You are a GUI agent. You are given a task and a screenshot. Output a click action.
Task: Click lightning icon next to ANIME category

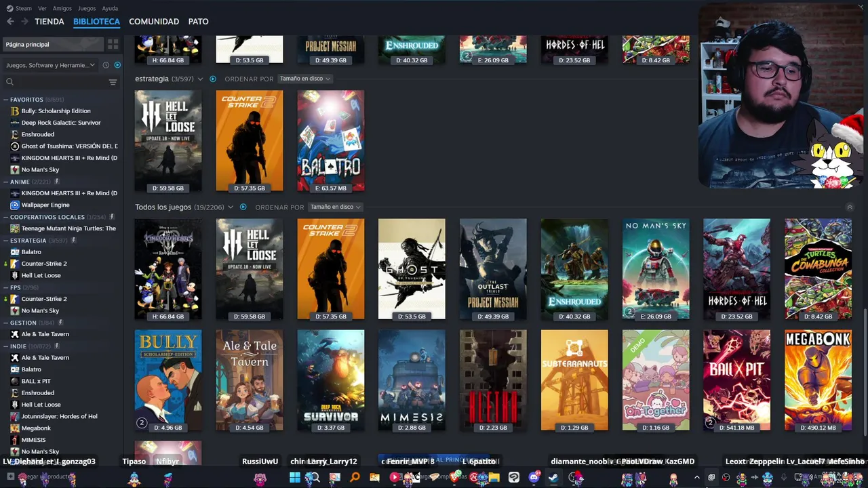coord(57,182)
